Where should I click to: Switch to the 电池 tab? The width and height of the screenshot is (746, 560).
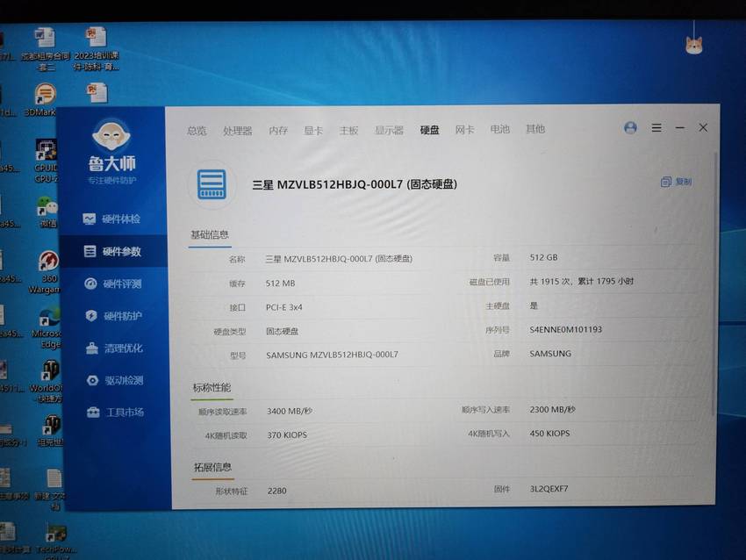pos(499,129)
